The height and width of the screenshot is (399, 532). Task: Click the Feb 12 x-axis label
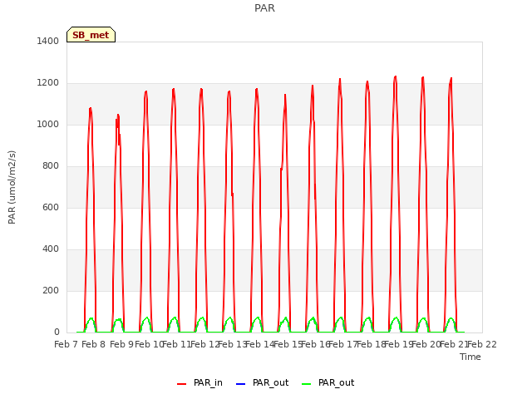click(205, 344)
